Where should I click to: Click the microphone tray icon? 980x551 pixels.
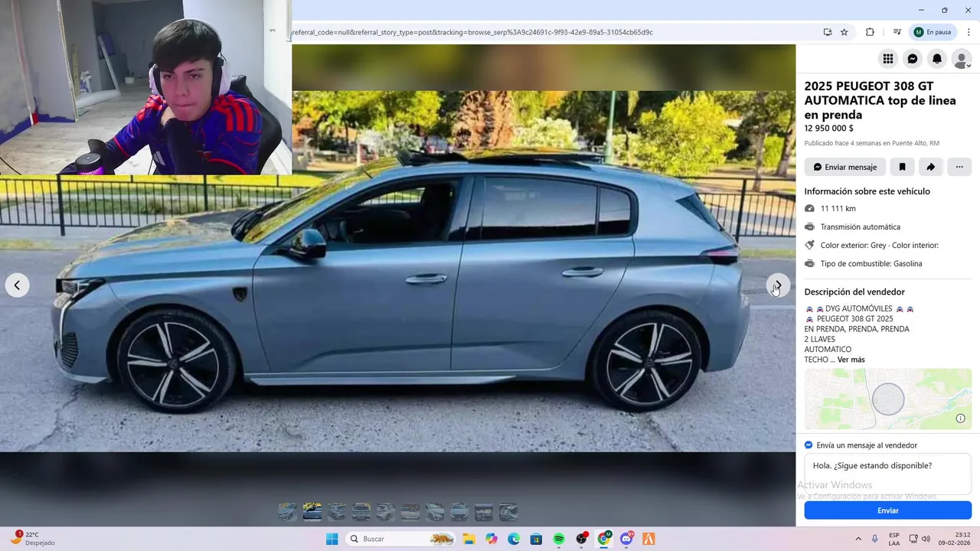click(x=875, y=539)
